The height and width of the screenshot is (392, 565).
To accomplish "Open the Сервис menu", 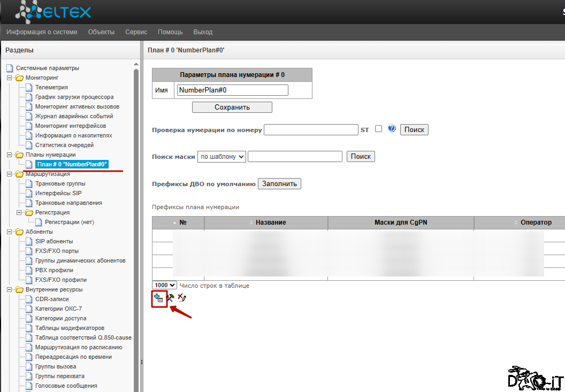I will pos(136,32).
